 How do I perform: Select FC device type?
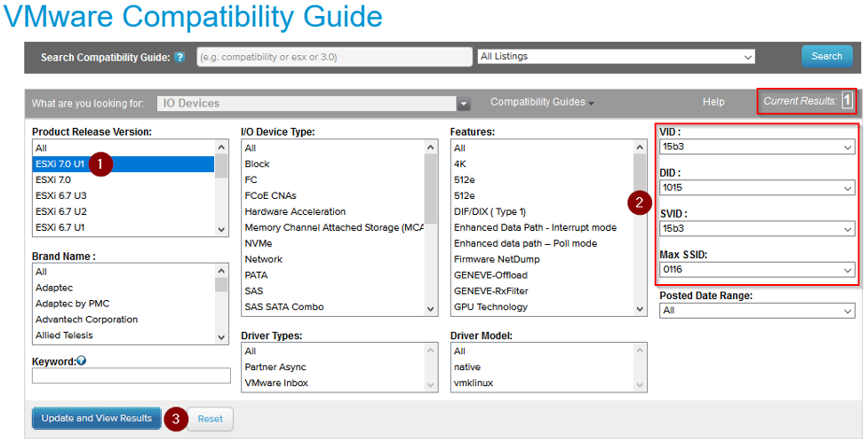point(333,179)
